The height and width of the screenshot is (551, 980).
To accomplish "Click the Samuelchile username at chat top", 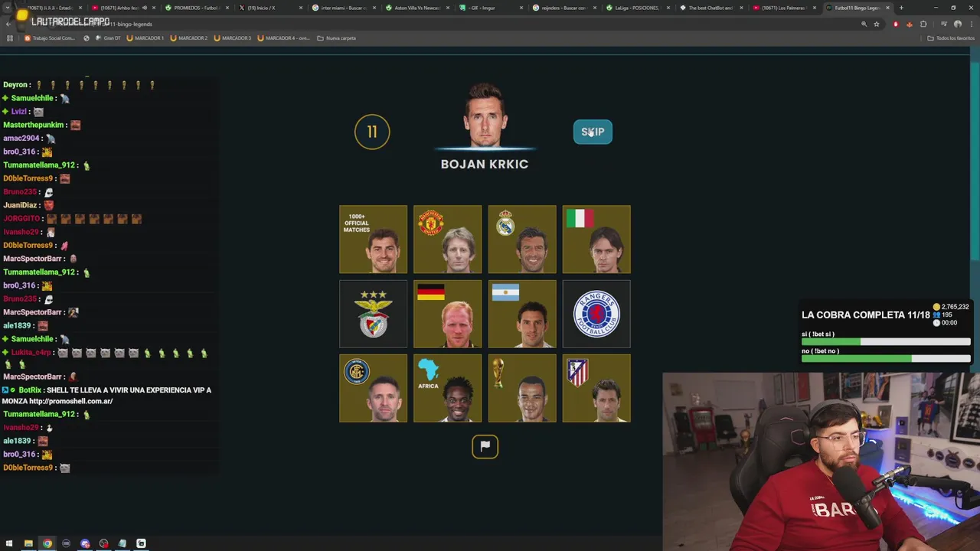I will click(x=33, y=98).
